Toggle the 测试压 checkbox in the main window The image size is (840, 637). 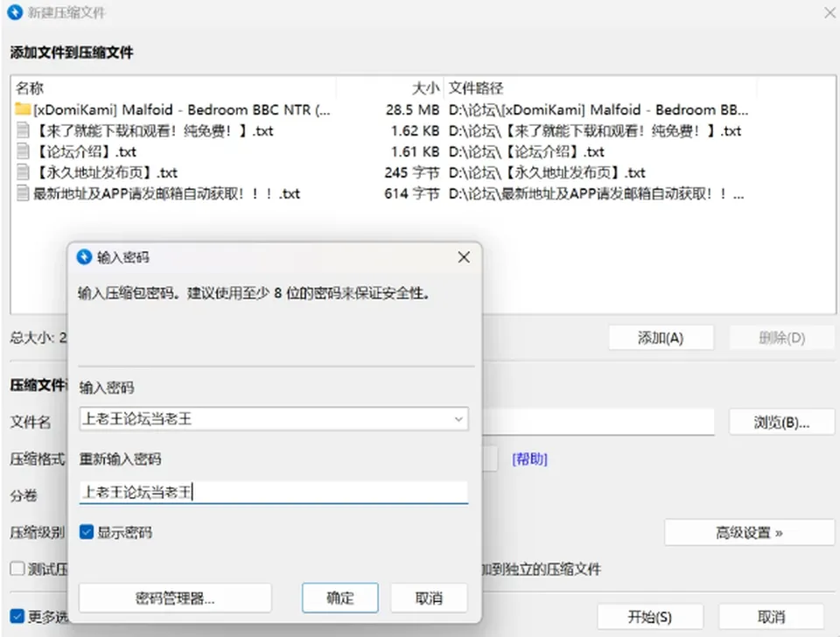click(x=17, y=569)
